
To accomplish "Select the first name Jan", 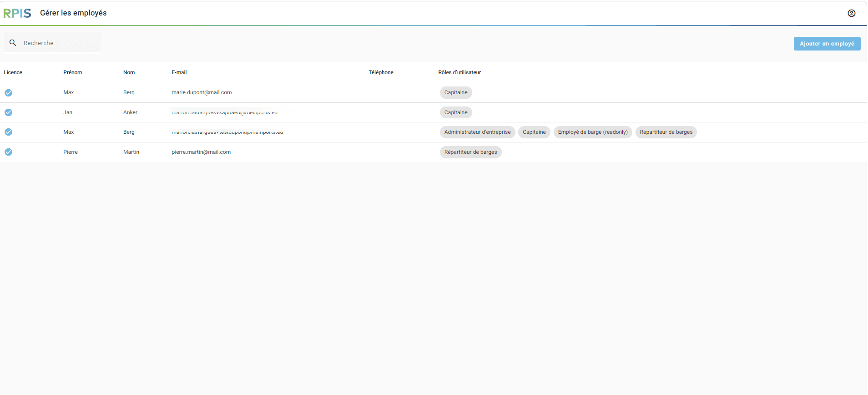I will 68,112.
